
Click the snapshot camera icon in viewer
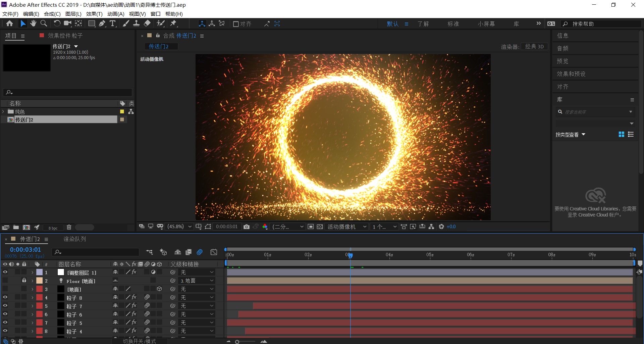[247, 227]
